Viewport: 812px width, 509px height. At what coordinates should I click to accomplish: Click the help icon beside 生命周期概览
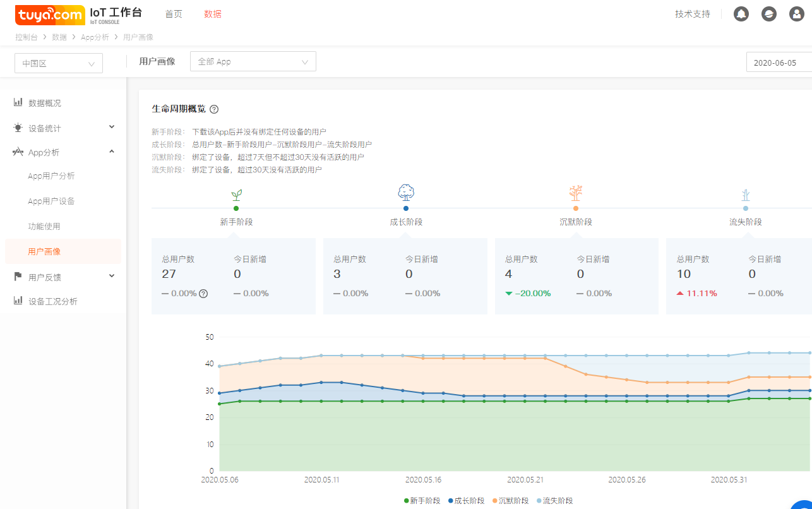[x=214, y=109]
